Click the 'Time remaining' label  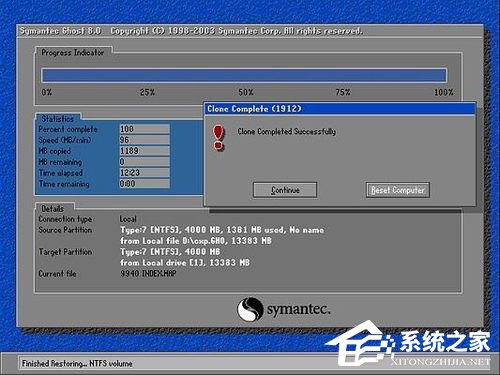(x=64, y=184)
